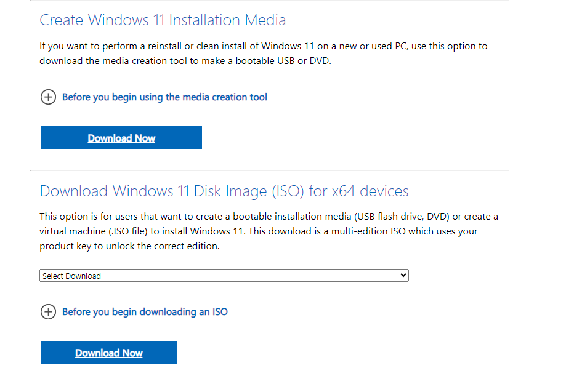
Task: Expand 'Before you begin downloading an ISO'
Action: (x=145, y=312)
